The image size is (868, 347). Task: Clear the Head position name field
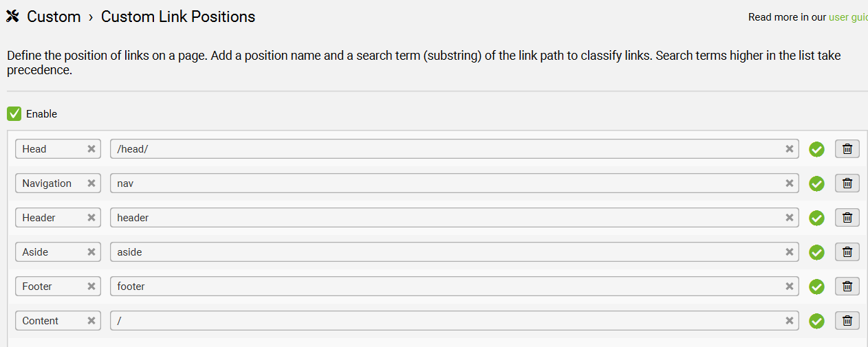[91, 149]
